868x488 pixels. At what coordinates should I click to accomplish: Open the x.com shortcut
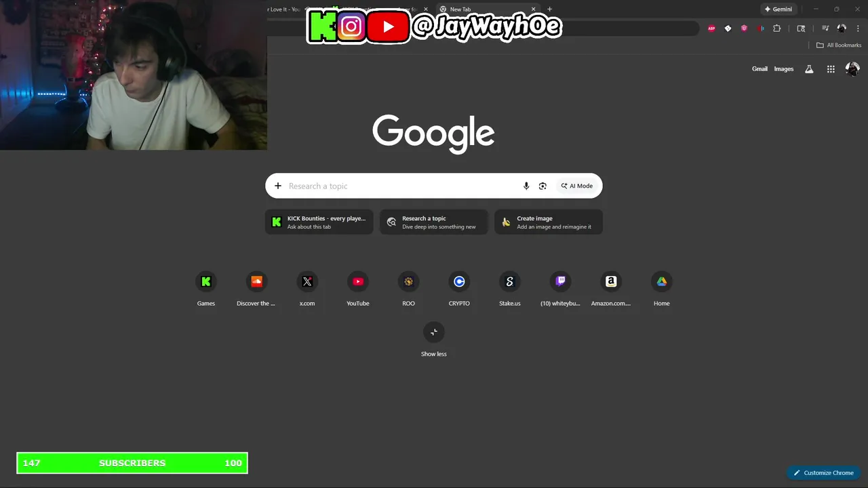click(307, 289)
